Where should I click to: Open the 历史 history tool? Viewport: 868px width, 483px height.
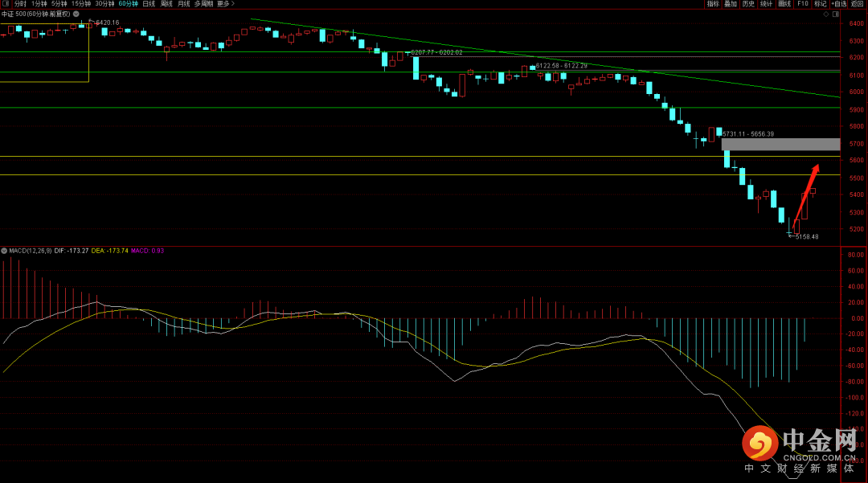[748, 4]
